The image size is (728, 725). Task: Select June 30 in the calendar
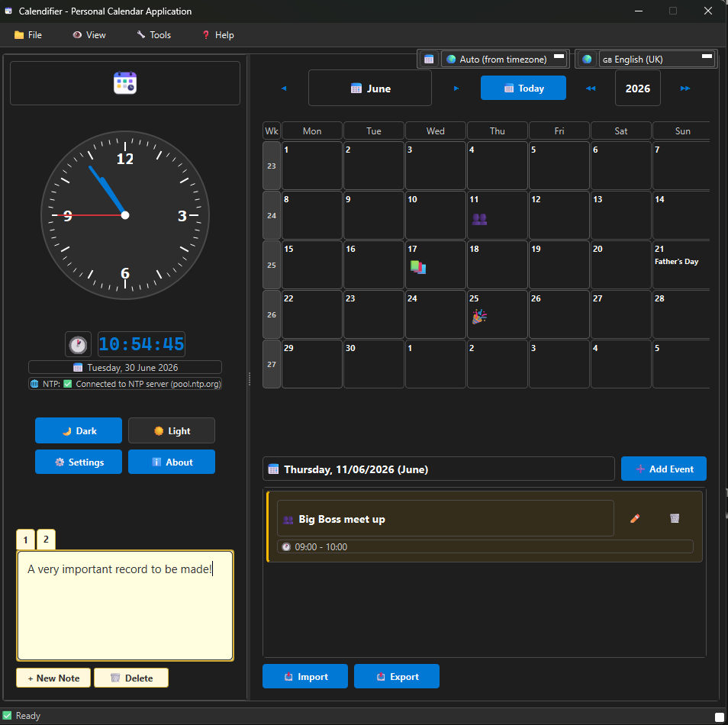(374, 364)
